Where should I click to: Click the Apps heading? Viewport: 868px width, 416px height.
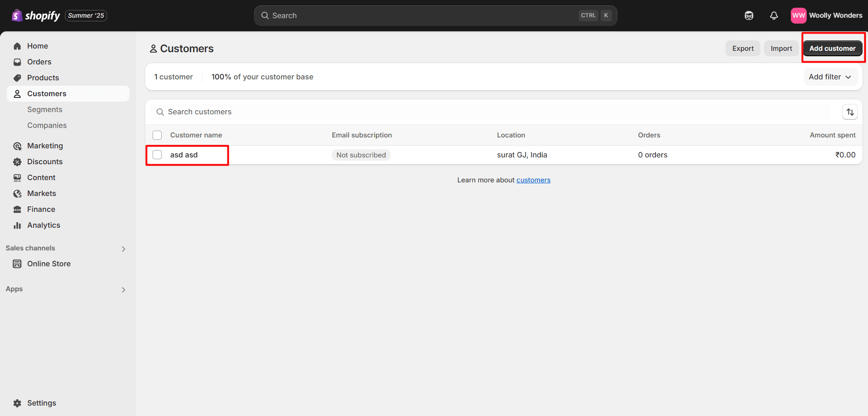(x=14, y=289)
